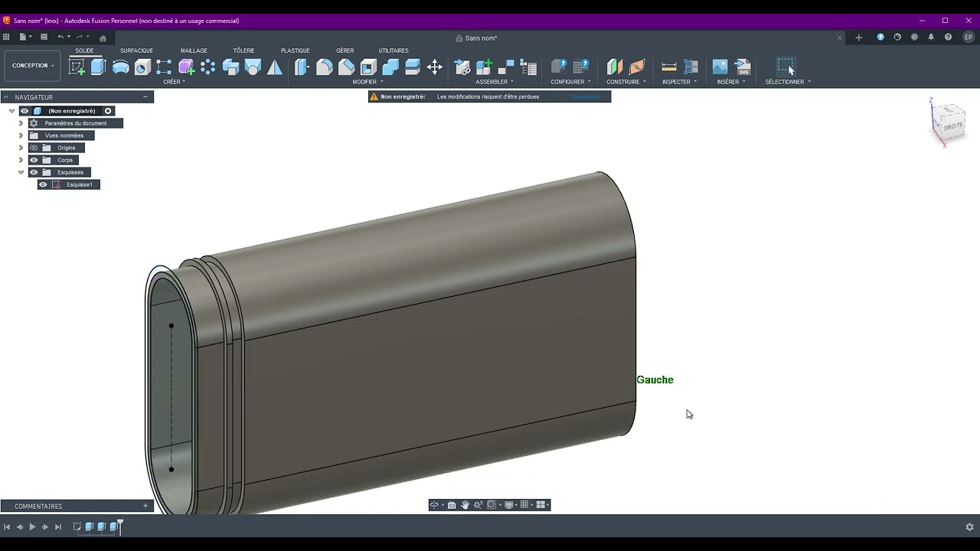This screenshot has width=980, height=551.
Task: Show the hidden Origine folder
Action: [x=34, y=148]
